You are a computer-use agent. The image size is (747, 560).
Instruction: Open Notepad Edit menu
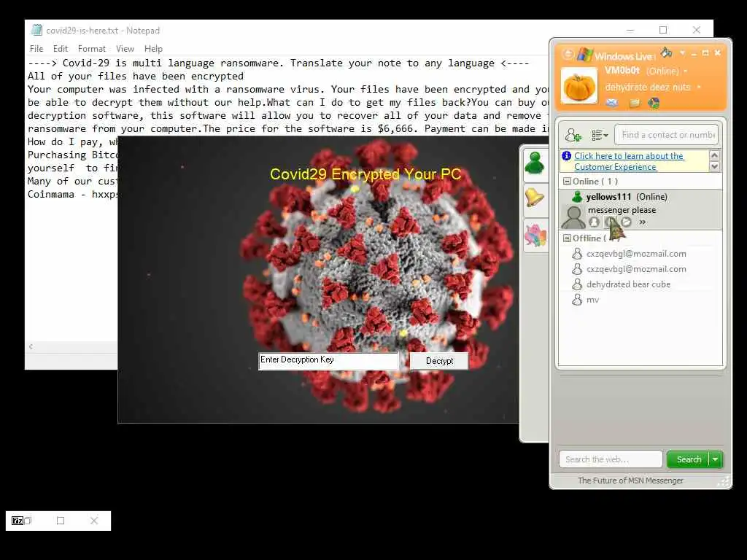[x=60, y=49]
